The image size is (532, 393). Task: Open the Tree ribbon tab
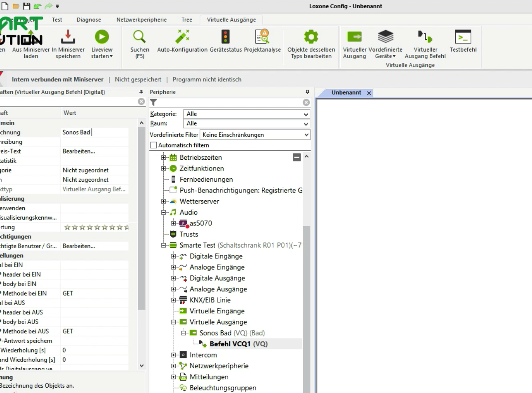tap(187, 20)
